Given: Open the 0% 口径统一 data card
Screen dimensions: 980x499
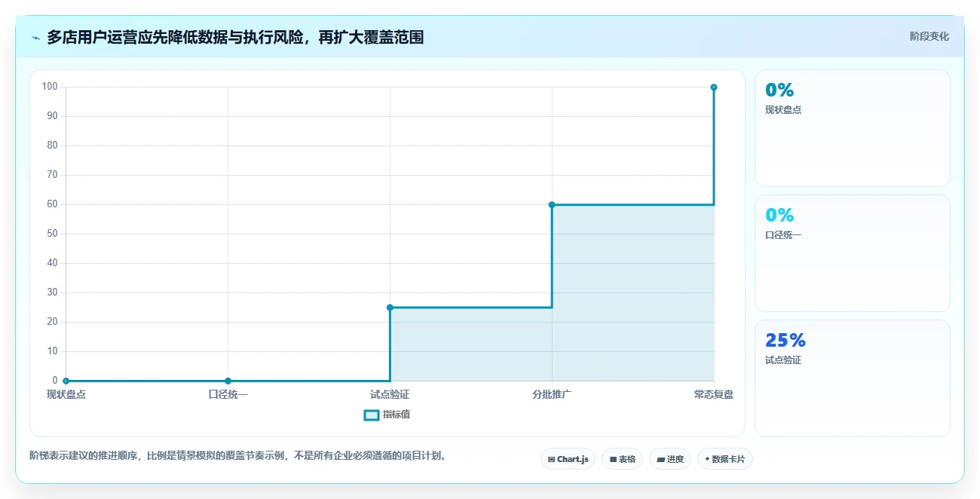Looking at the screenshot, I should pos(853,253).
